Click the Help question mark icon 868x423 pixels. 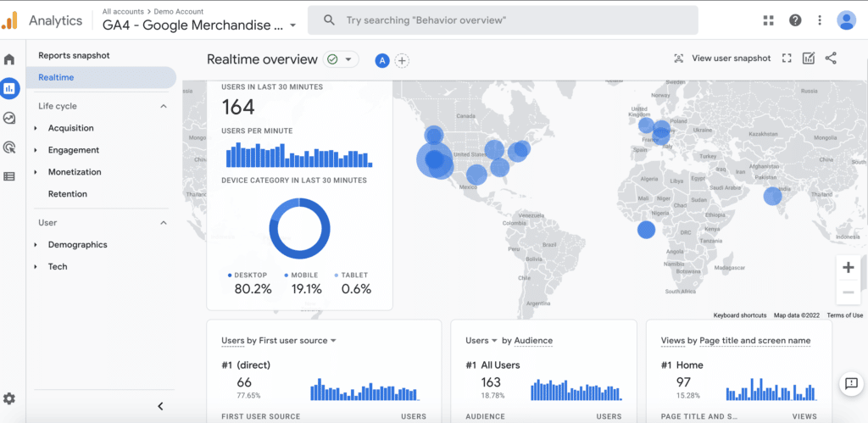tap(795, 20)
